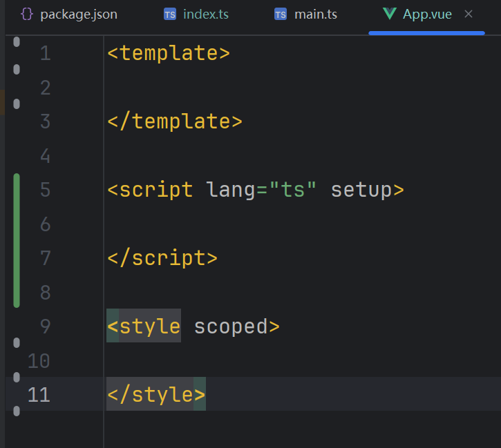Switch to the package.json tab
Screen dimensions: 501x448
(69, 14)
